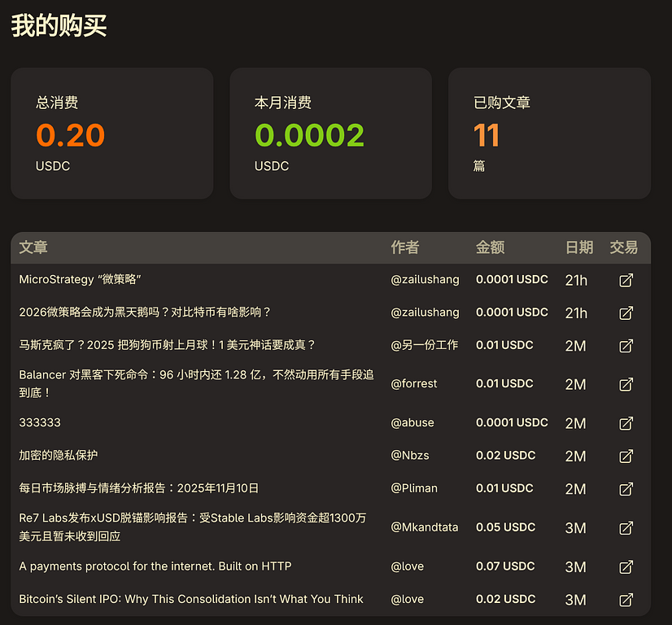This screenshot has width=672, height=625.
Task: Open article titled MicroStrategy "微策略"
Action: (81, 280)
